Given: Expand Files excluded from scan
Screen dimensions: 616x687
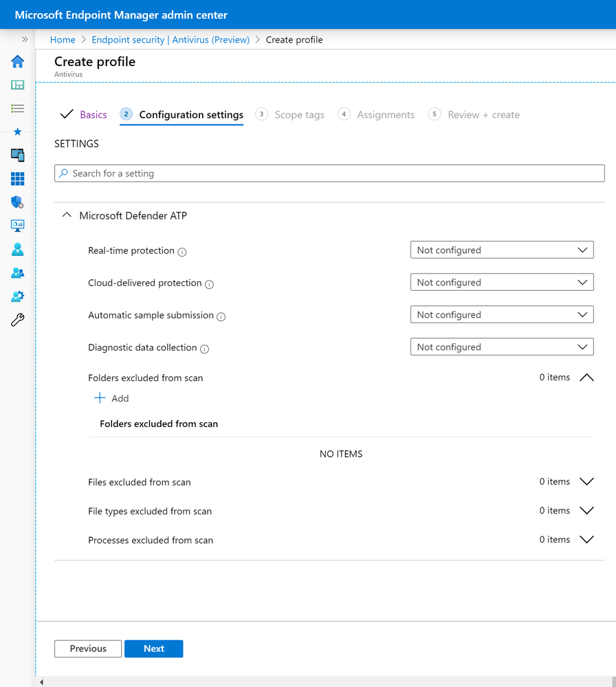Looking at the screenshot, I should (586, 481).
